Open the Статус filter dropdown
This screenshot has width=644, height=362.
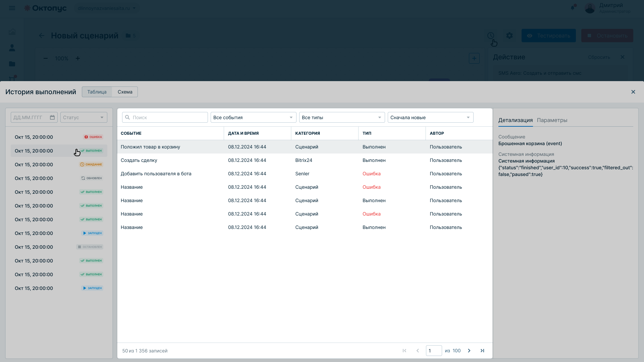[x=84, y=117]
